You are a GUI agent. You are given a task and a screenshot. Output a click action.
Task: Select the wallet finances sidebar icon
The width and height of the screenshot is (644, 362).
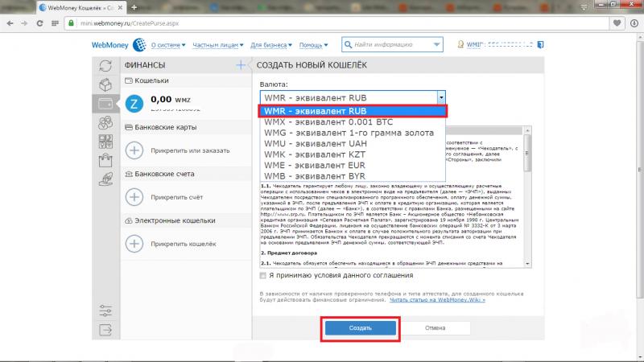point(105,104)
